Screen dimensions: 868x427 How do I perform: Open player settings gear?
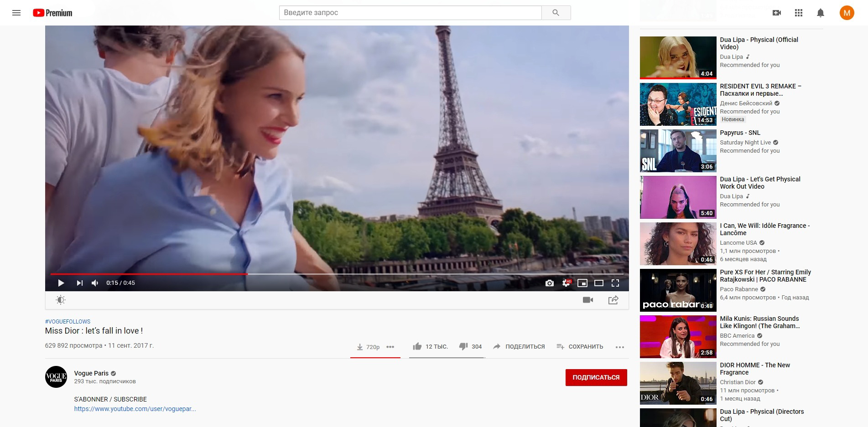566,283
